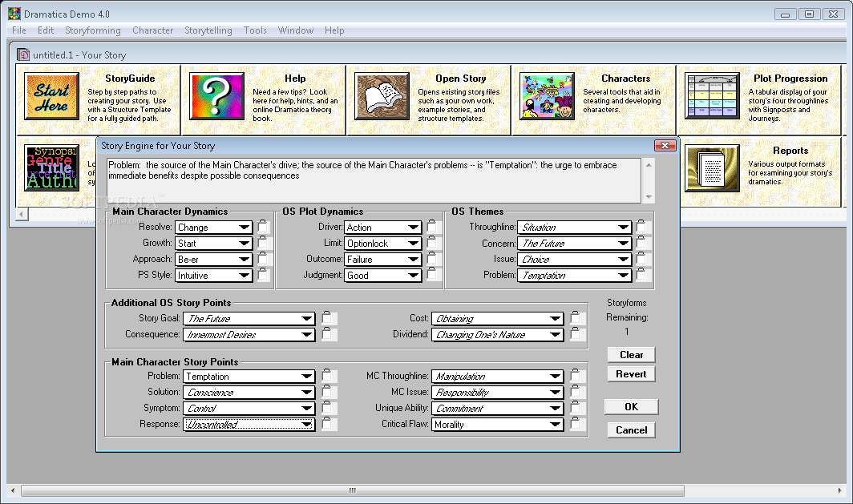Screen dimensions: 853x504
Task: Open the Window menu
Action: click(296, 30)
